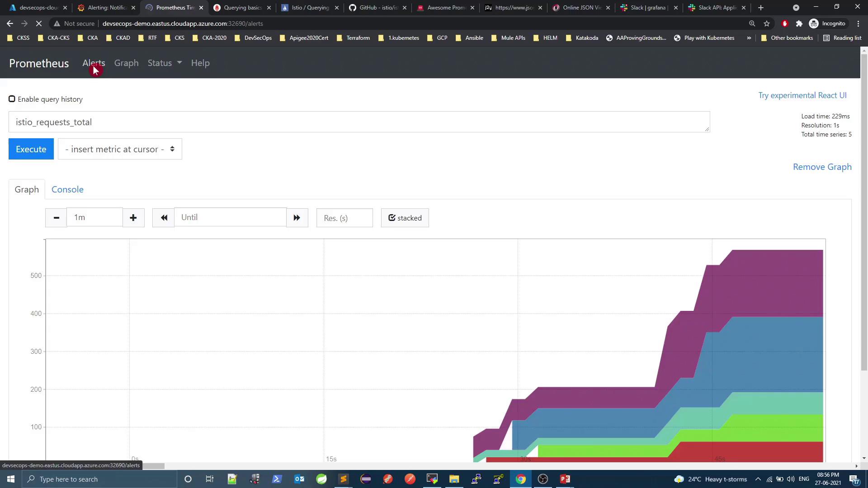
Task: Increase the graph time range with the plus button
Action: point(133,218)
